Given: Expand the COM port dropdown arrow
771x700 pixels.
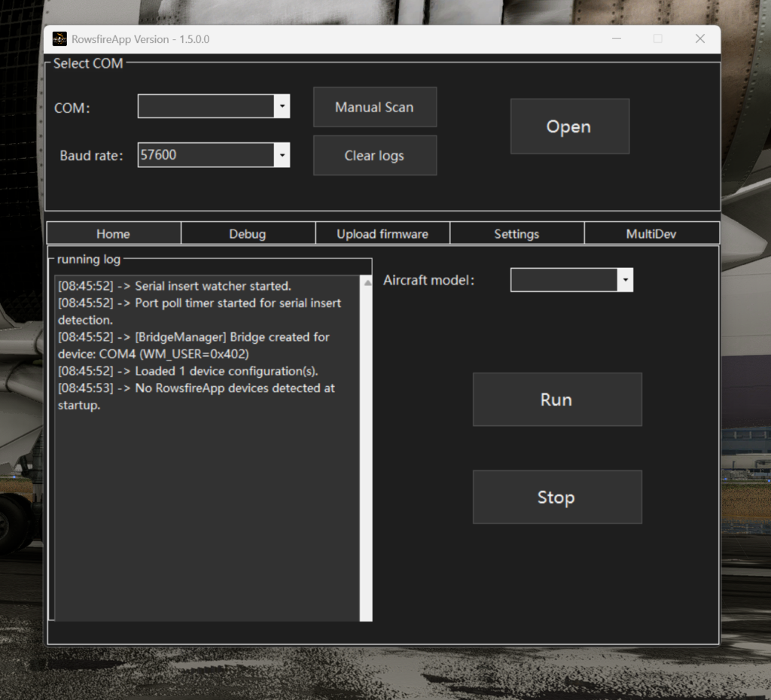Looking at the screenshot, I should click(x=282, y=107).
